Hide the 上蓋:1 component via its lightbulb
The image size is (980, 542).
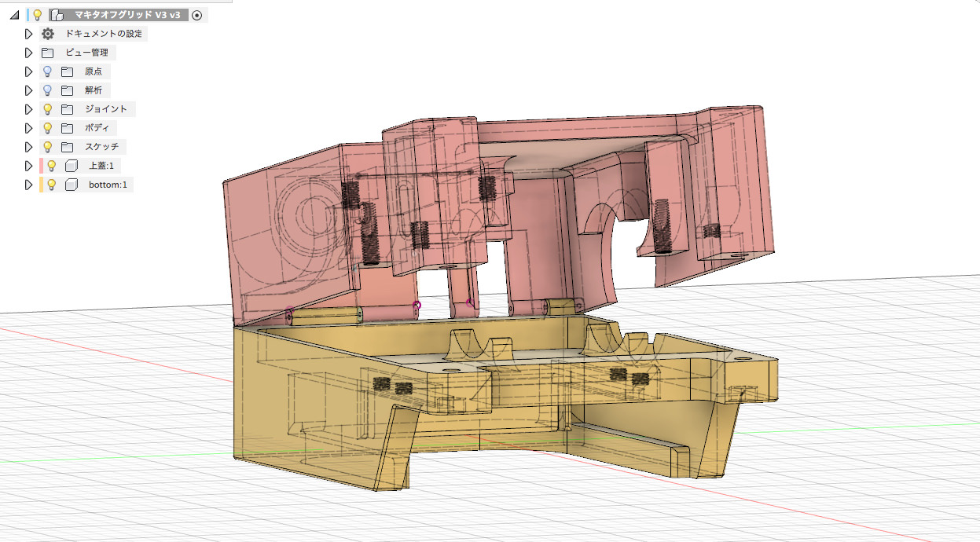pyautogui.click(x=52, y=166)
